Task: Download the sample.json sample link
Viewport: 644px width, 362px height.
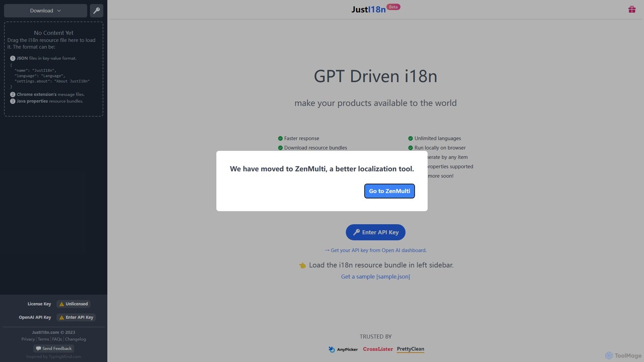Action: (x=375, y=277)
